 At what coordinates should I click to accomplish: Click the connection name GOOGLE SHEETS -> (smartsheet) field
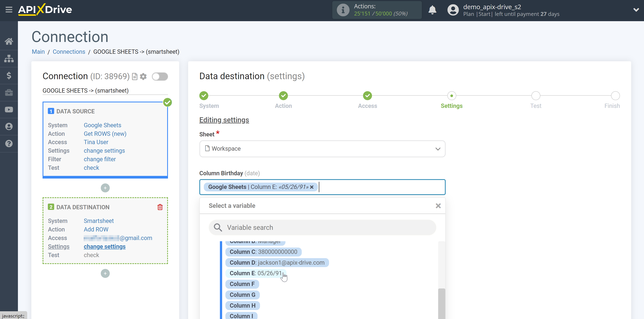(x=105, y=91)
